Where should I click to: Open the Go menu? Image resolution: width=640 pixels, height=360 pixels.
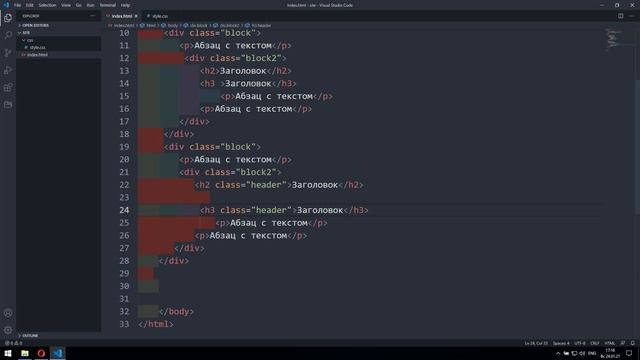coord(78,5)
